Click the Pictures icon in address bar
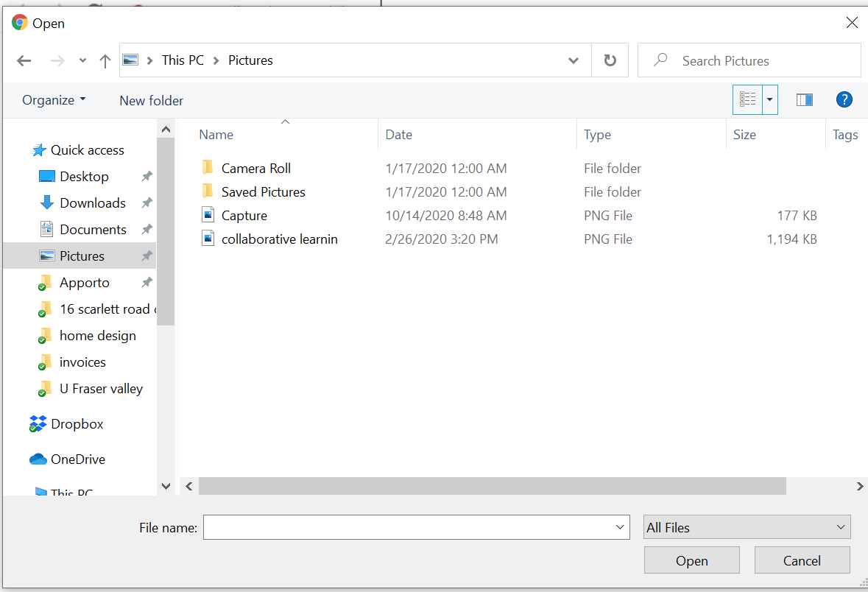Viewport: 868px width, 592px height. tap(130, 60)
